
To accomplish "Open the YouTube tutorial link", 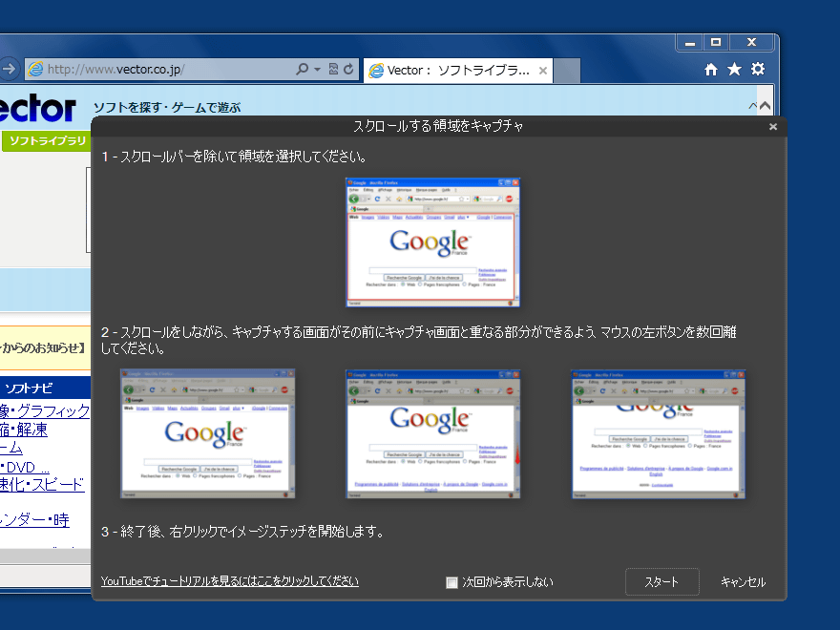I will click(229, 581).
